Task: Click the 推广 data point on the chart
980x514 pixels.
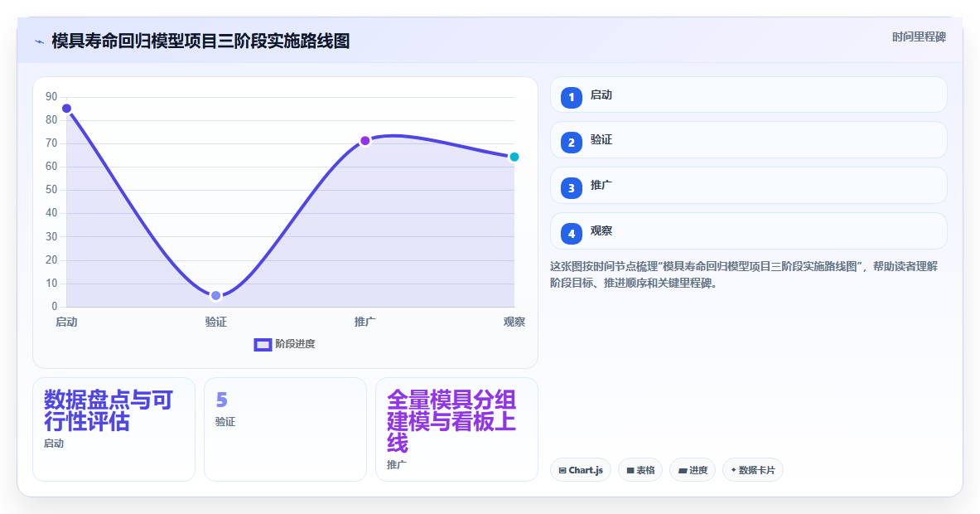Action: [x=365, y=141]
